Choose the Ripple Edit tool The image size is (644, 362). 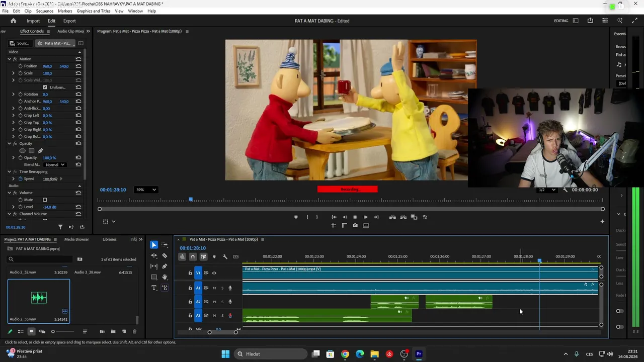click(x=154, y=255)
